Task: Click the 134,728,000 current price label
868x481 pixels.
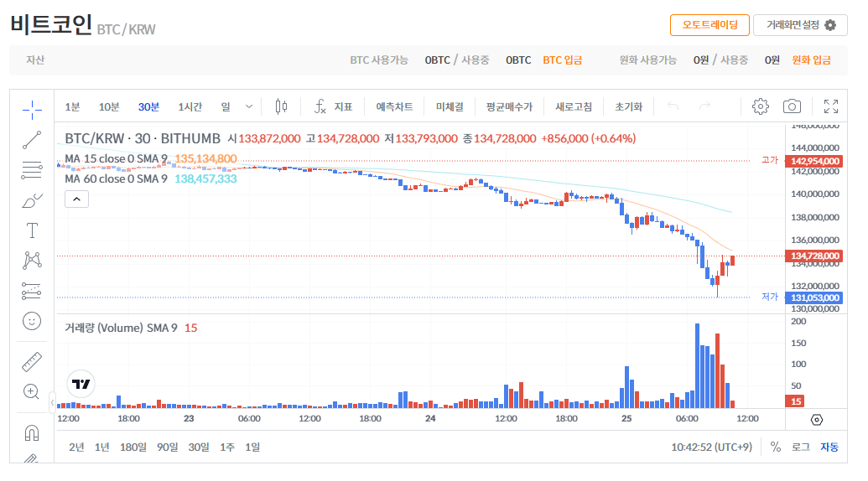Action: (x=815, y=256)
